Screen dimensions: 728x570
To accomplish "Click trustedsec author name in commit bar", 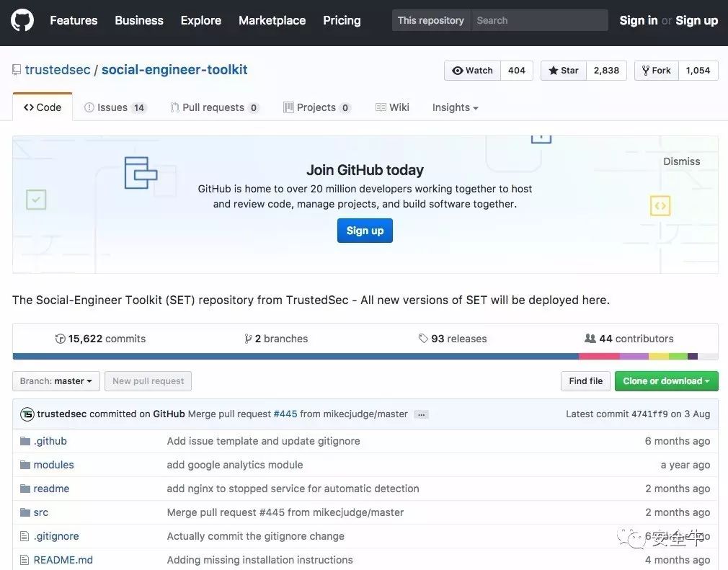I will 62,414.
